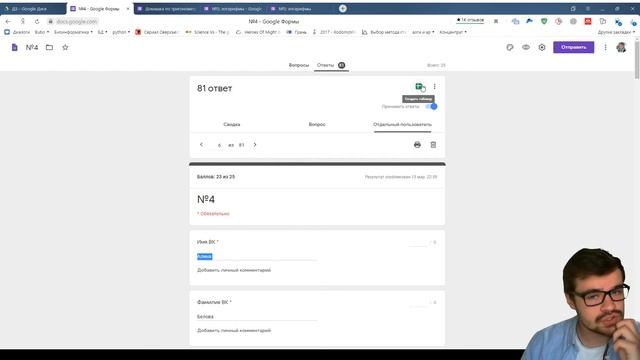
Task: Click the docs.google.com address bar
Action: click(x=77, y=21)
